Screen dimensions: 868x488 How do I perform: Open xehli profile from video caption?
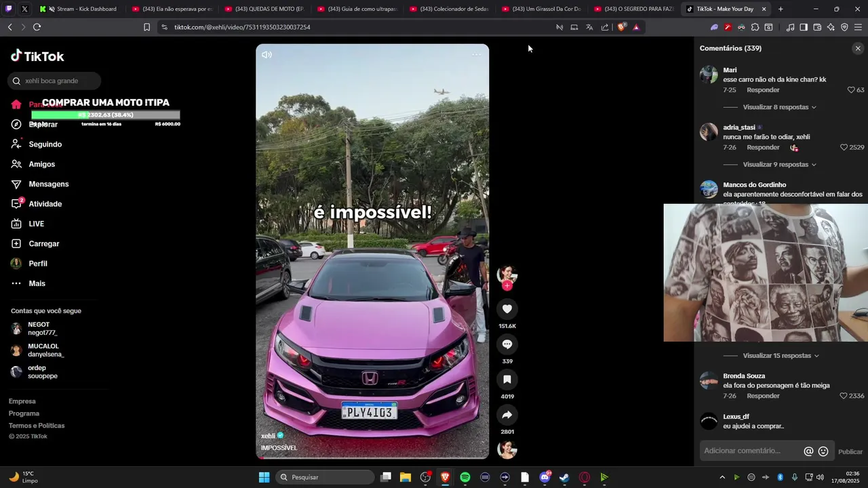[x=268, y=436]
